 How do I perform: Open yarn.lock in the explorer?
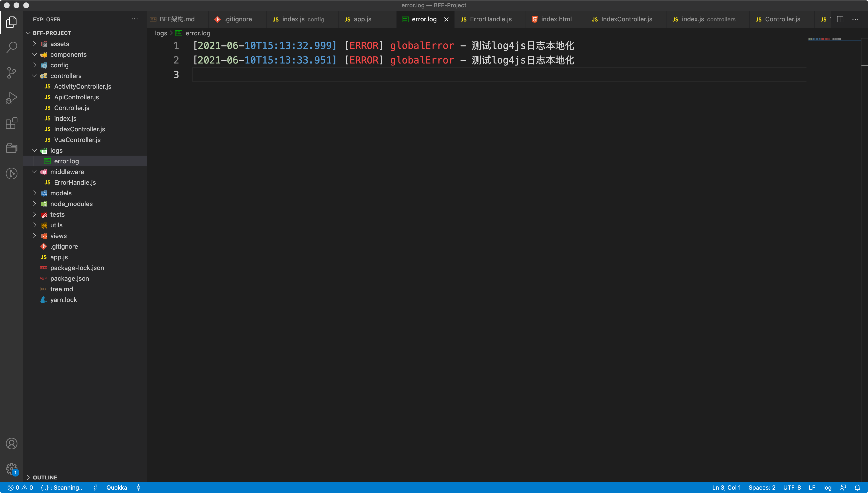[85, 300]
